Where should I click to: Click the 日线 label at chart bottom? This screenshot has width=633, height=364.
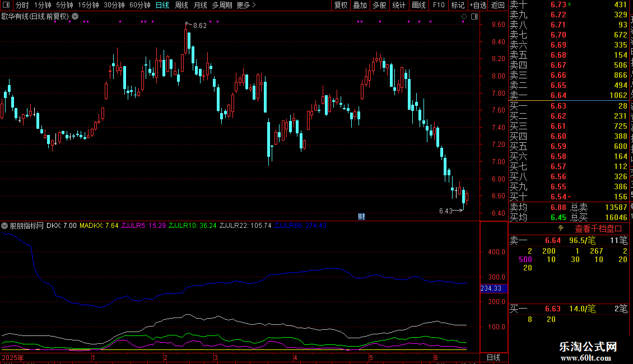(494, 357)
